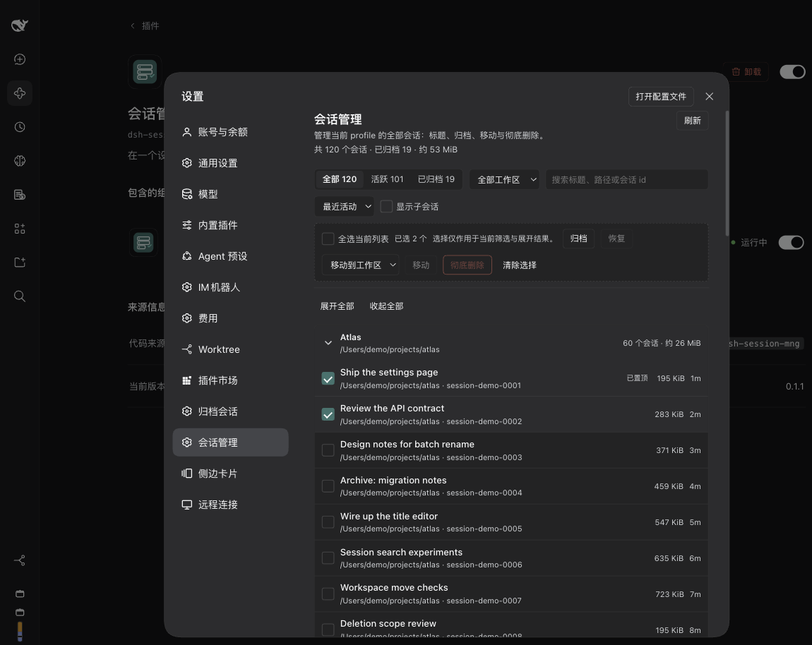This screenshot has height=645, width=812.
Task: Open IM 机器人 settings section
Action: [230, 287]
